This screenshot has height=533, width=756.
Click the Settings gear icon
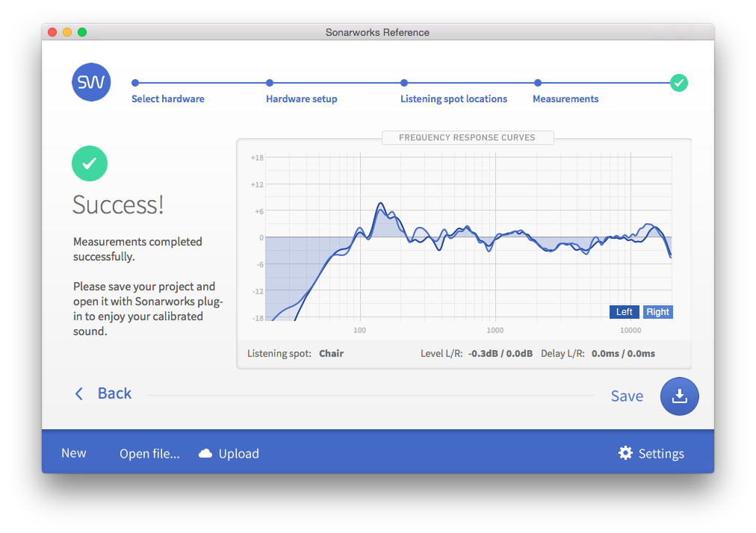point(625,453)
